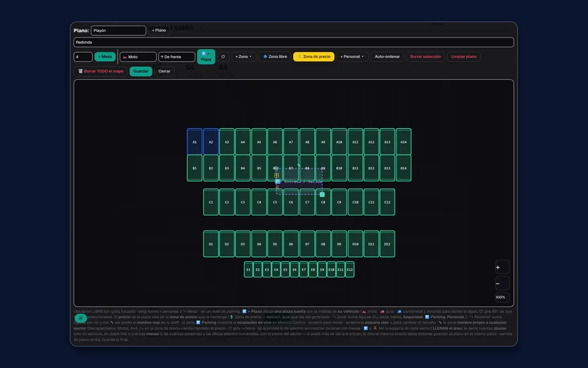Click Limpiar plano
Image resolution: width=588 pixels, height=368 pixels.
[464, 56]
